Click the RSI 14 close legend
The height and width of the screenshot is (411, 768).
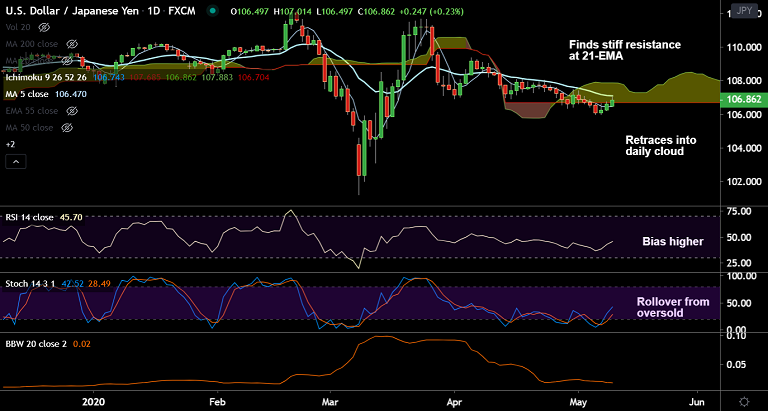coord(29,217)
